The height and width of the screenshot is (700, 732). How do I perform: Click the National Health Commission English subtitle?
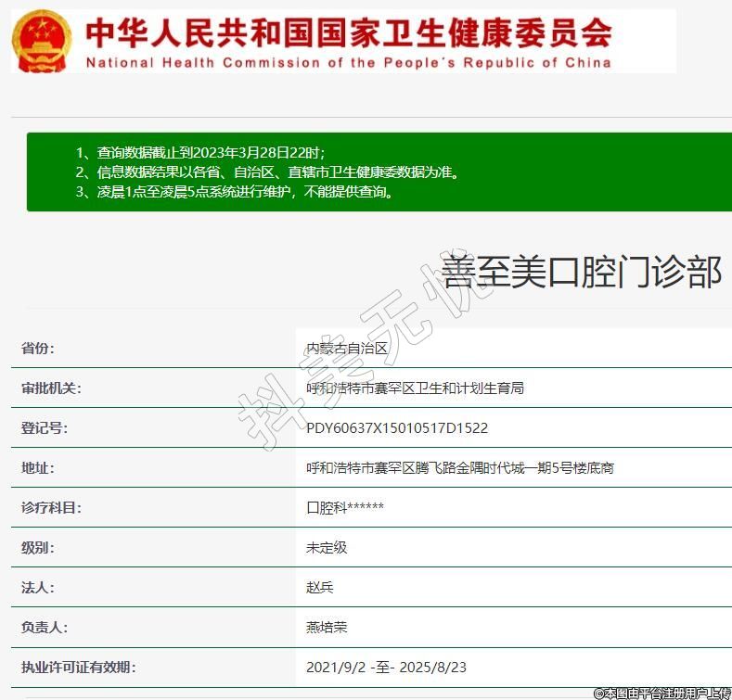pyautogui.click(x=349, y=63)
